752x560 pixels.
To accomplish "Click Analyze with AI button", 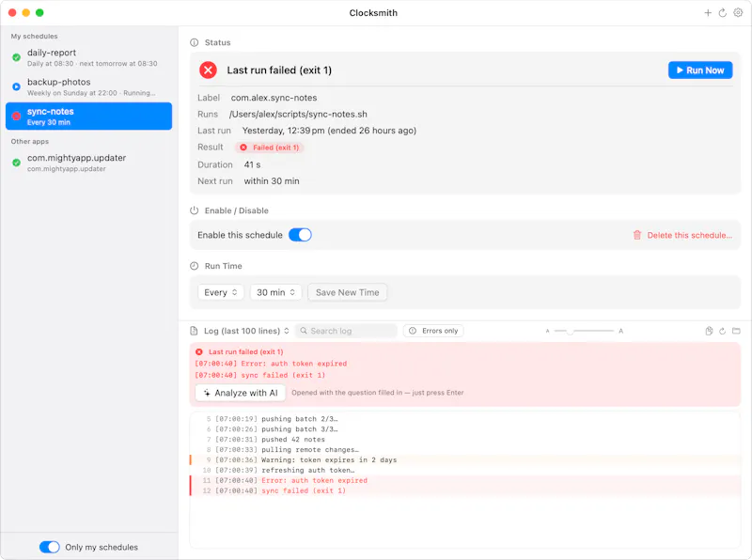I will point(241,393).
